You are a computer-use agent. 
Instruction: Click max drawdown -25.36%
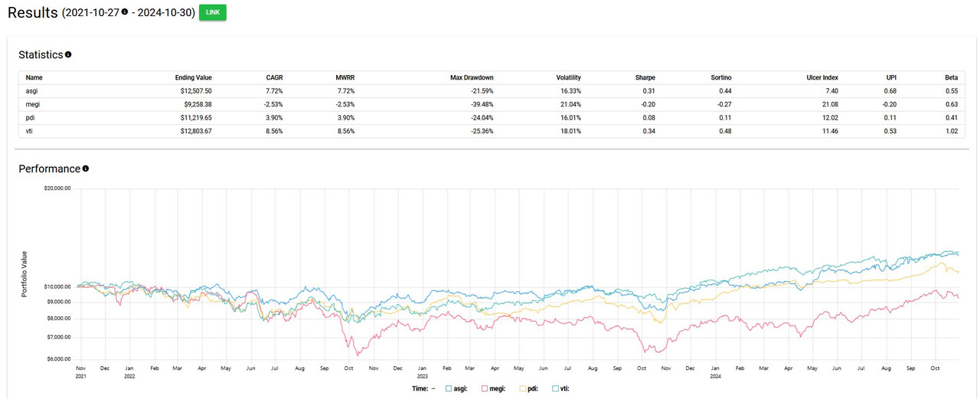pos(482,132)
